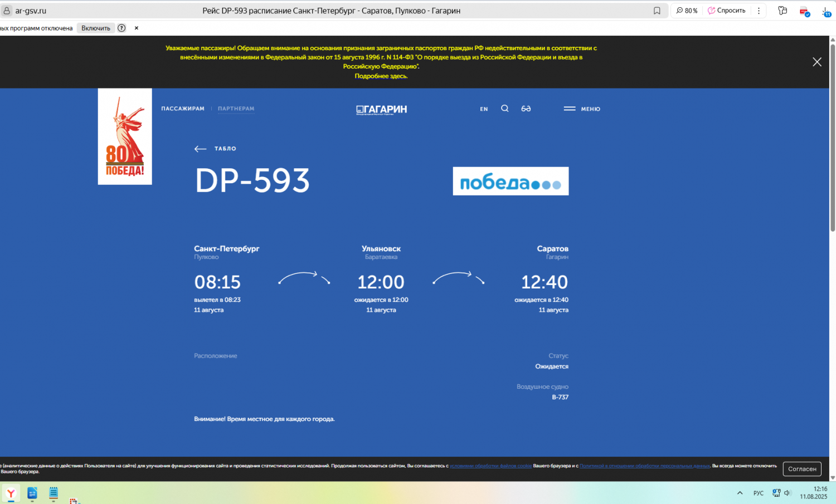Viewport: 836px width, 504px height.
Task: Close the yellow passenger notice banner
Action: (817, 62)
